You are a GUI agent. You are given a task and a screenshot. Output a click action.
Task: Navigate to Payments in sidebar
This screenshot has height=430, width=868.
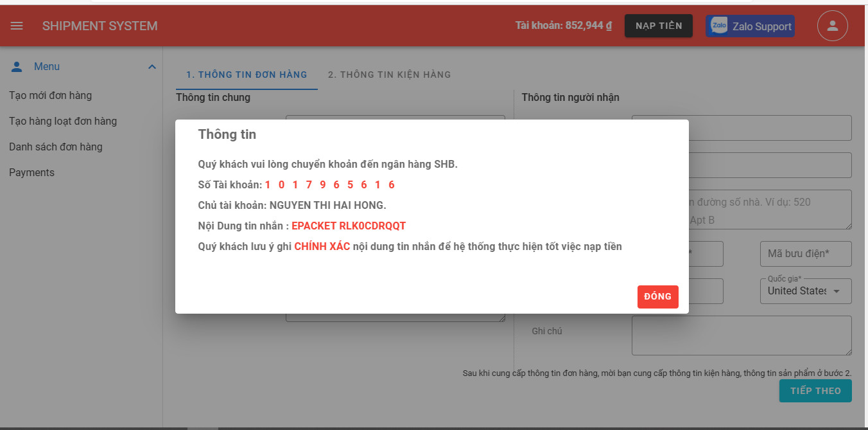click(31, 173)
